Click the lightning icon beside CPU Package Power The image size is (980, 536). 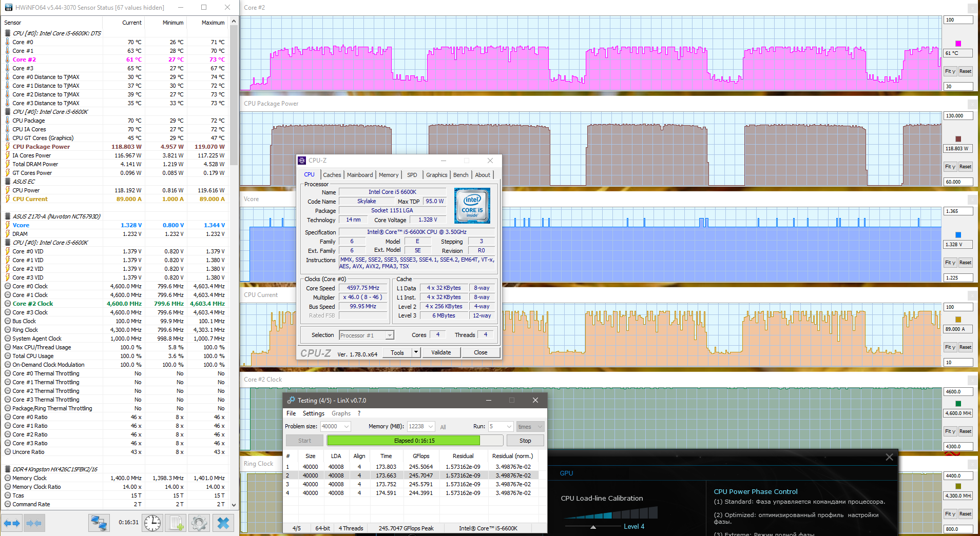tap(7, 147)
